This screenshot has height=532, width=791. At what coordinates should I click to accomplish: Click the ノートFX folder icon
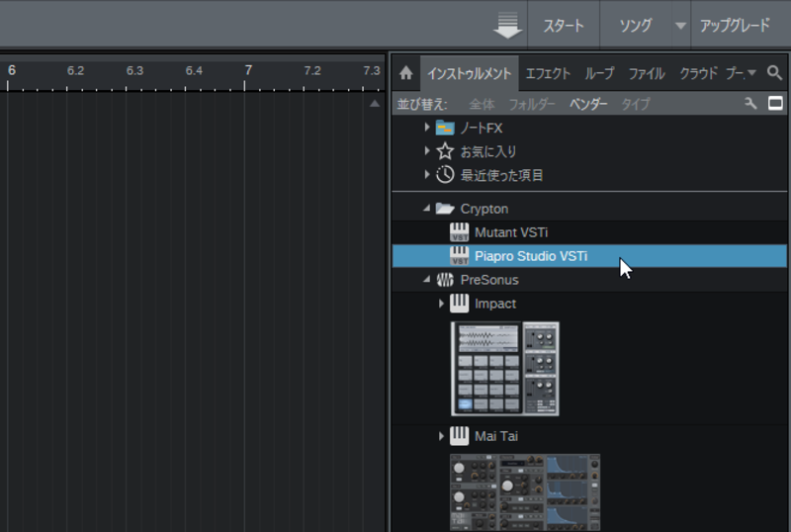(445, 128)
